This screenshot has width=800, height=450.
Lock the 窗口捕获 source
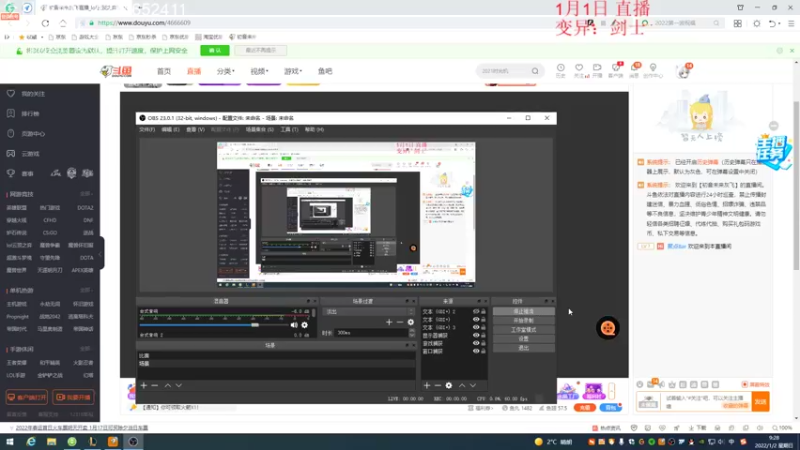point(483,351)
